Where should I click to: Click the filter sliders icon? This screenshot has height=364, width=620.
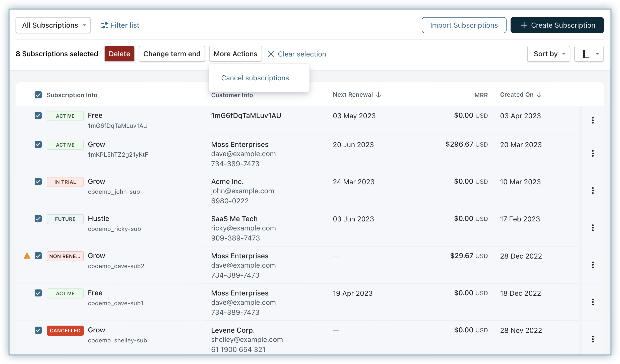(x=104, y=25)
